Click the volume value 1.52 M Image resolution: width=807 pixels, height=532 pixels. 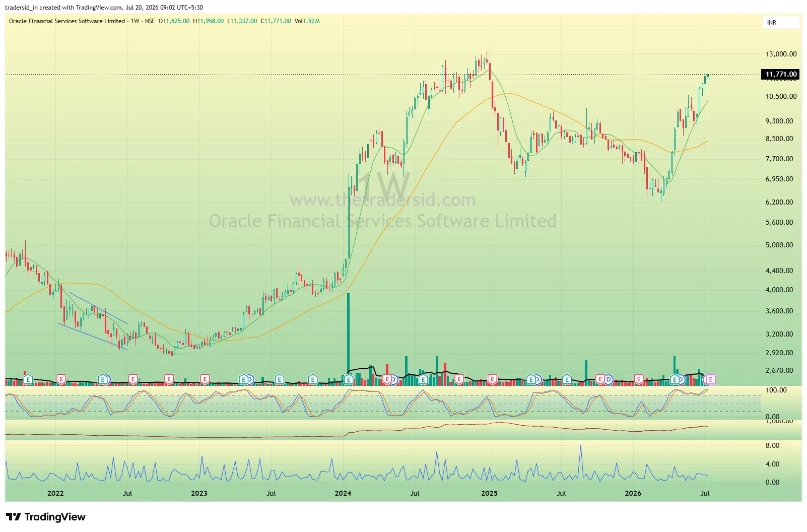point(311,21)
